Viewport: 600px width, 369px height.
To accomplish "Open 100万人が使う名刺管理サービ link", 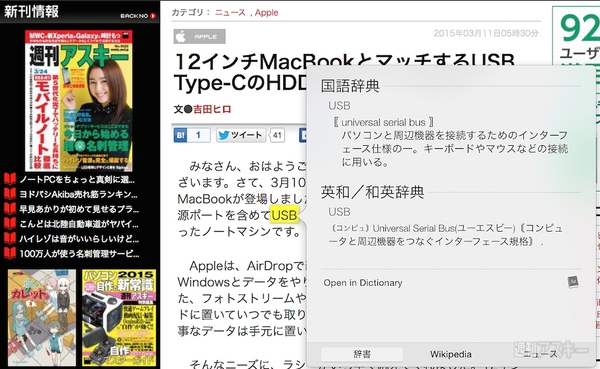I will point(79,253).
